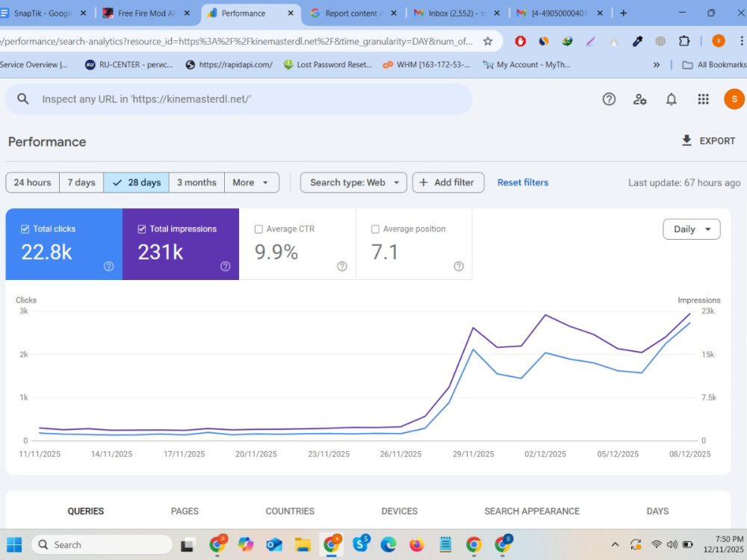The image size is (747, 560).
Task: Click the Add filter button
Action: click(x=447, y=182)
